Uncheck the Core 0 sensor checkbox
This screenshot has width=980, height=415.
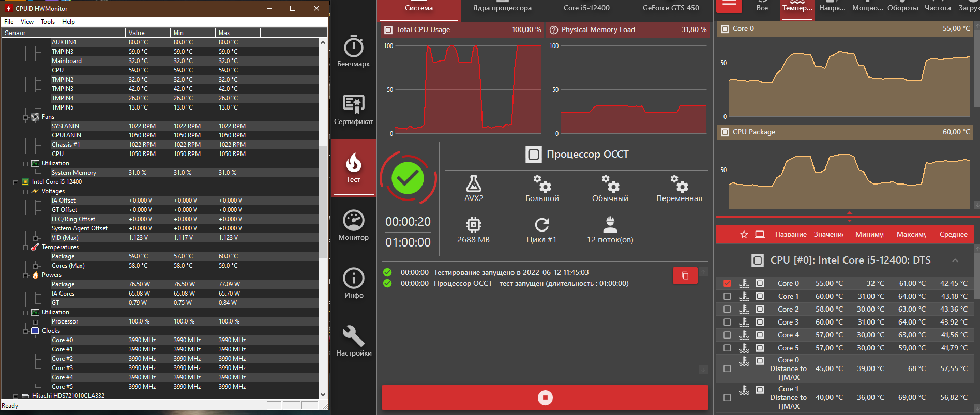[x=727, y=283]
